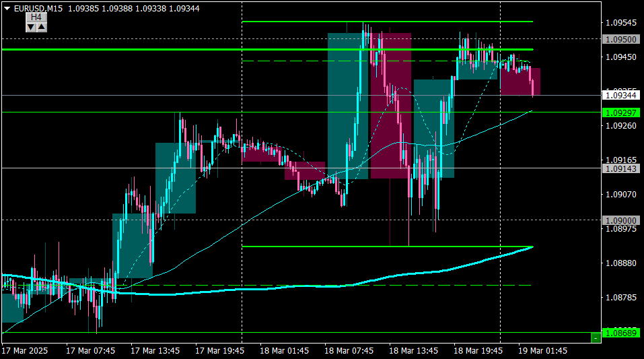The image size is (644, 359).
Task: Click the 18 Mar 19:45 time label
Action: click(x=478, y=351)
